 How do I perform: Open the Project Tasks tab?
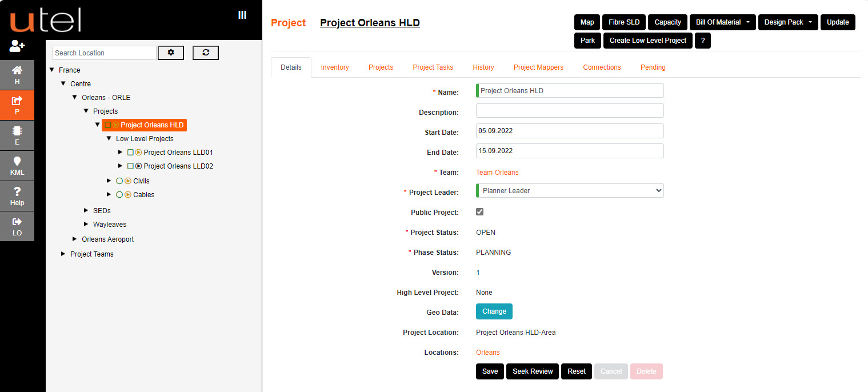433,67
